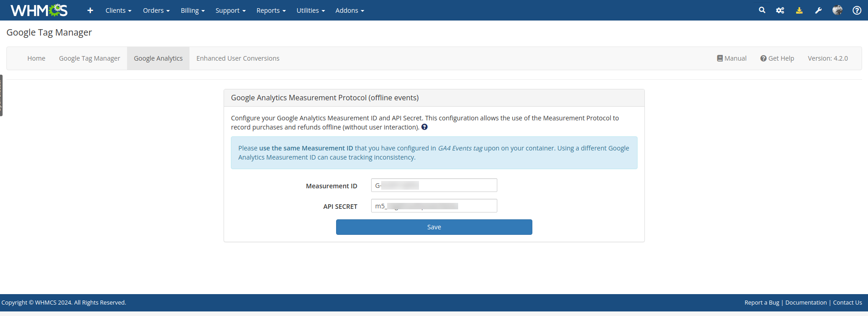The image size is (868, 316).
Task: Click the Measurement ID label
Action: [332, 186]
